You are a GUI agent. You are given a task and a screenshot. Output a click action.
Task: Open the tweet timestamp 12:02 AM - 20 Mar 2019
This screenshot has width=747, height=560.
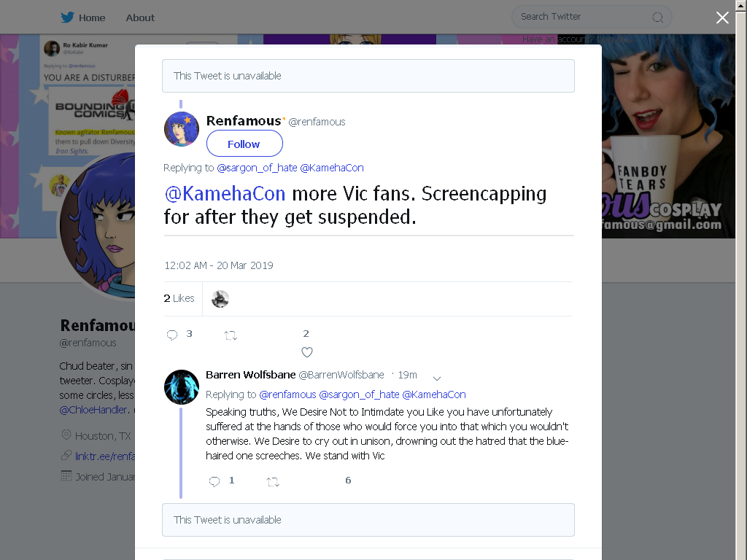click(x=219, y=265)
